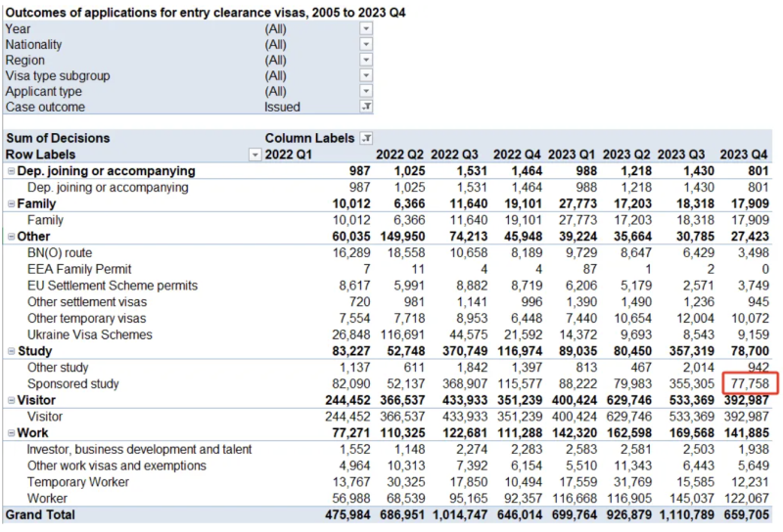Collapse the Study group
Image resolution: width=783 pixels, height=532 pixels.
click(x=11, y=351)
